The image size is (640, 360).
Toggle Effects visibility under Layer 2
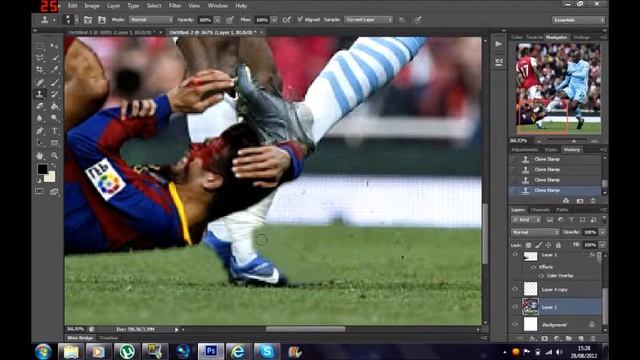coord(533,267)
